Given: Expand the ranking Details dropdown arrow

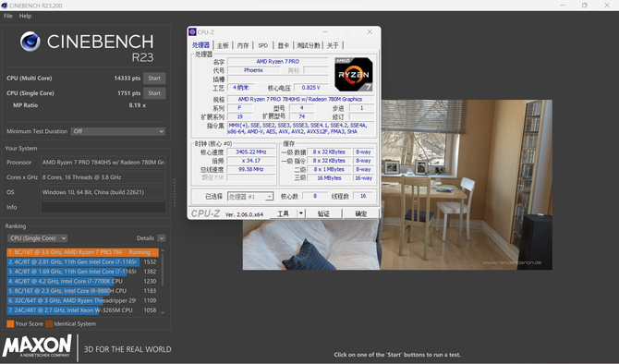Looking at the screenshot, I should [161, 238].
